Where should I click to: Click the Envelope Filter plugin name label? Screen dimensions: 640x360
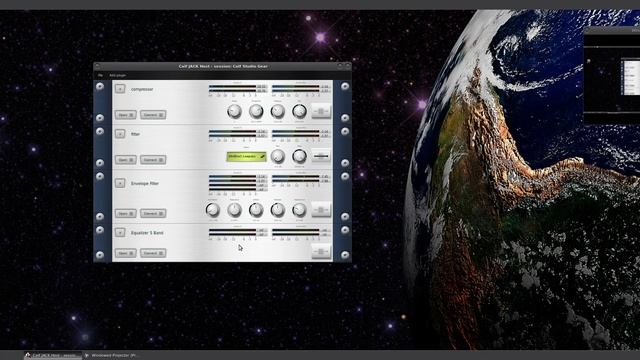point(144,183)
